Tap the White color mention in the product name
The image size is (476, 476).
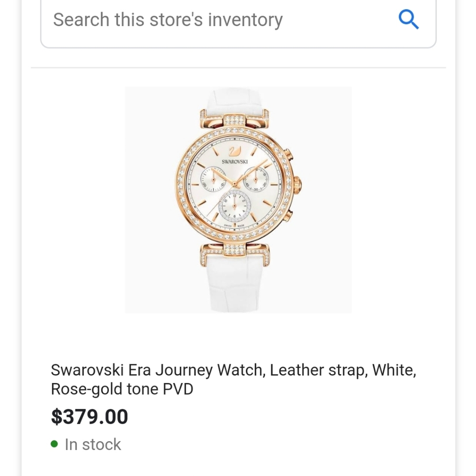click(394, 370)
